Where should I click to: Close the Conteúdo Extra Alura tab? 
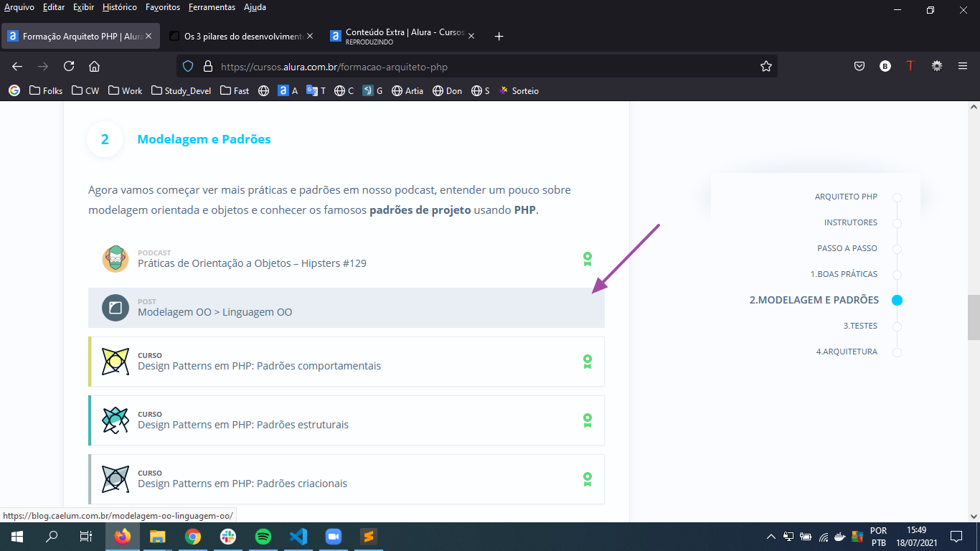point(471,36)
